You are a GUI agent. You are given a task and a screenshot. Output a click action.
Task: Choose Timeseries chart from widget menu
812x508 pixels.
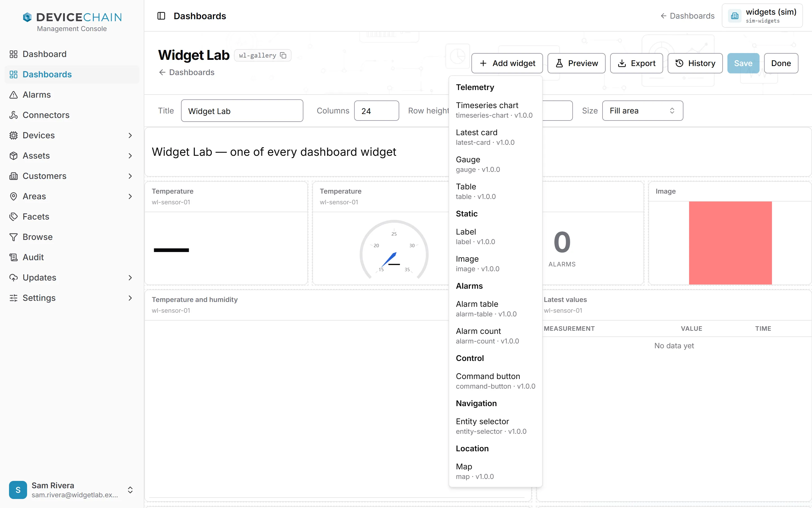tap(495, 110)
